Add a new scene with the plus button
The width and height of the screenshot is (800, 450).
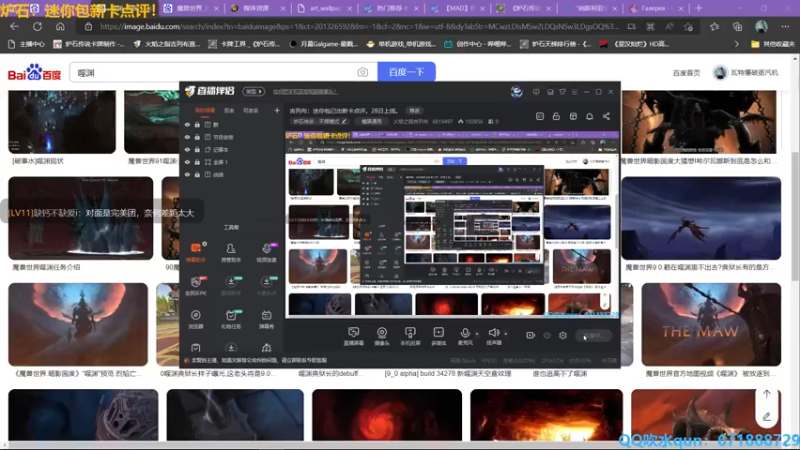coord(277,110)
